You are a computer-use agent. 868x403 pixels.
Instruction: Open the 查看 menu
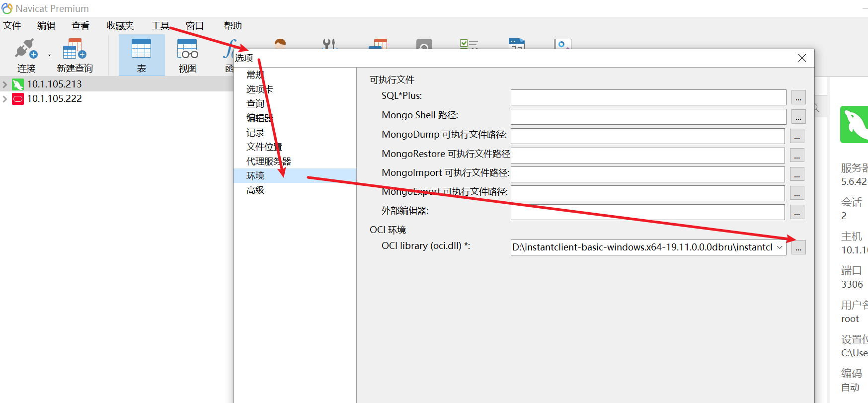80,26
